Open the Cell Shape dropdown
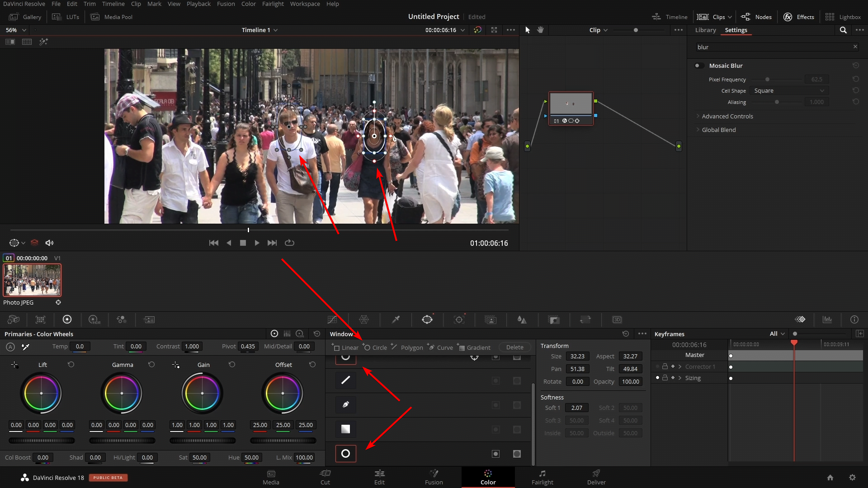 coord(788,90)
